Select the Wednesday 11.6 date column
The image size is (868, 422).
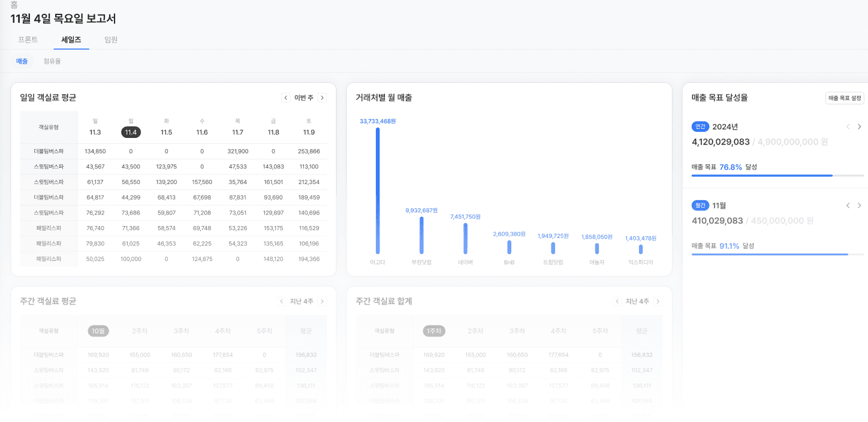[x=202, y=127]
